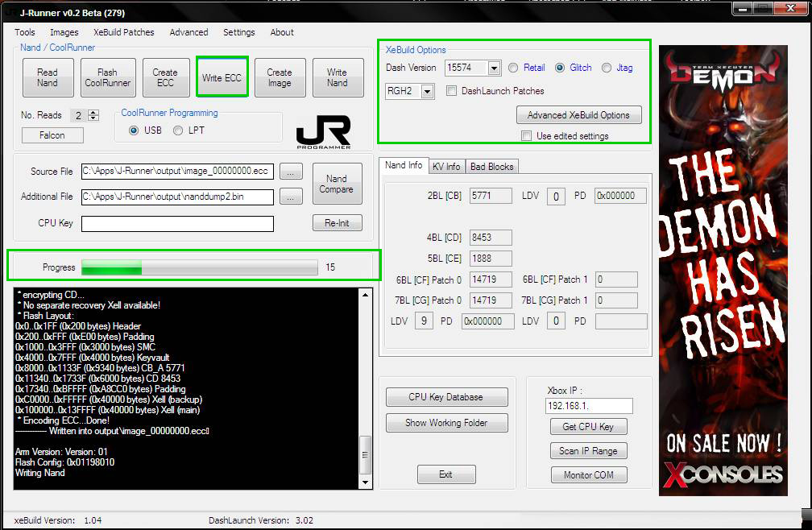This screenshot has width=812, height=530.
Task: Browse for the Additional File
Action: click(291, 197)
